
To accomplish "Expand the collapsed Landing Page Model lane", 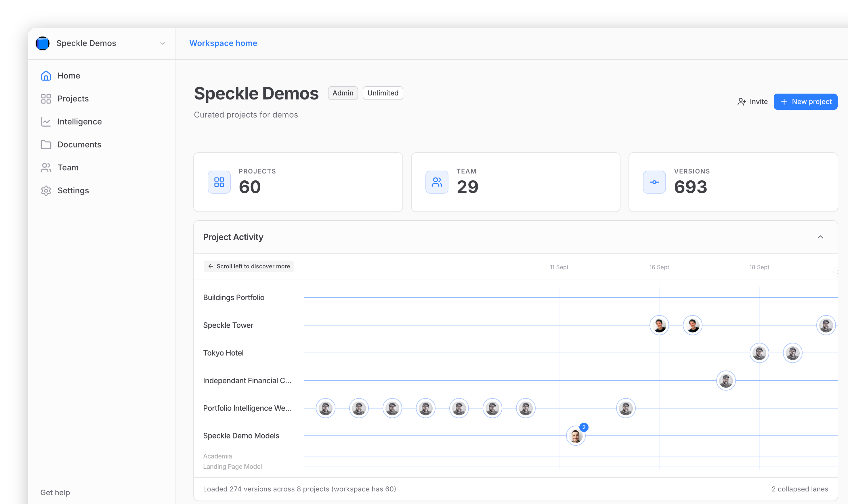I will [x=232, y=467].
